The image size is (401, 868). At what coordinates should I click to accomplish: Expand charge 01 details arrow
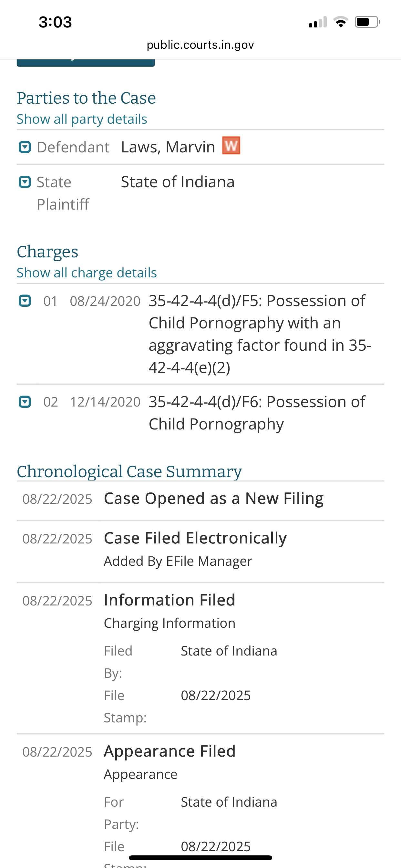[25, 301]
